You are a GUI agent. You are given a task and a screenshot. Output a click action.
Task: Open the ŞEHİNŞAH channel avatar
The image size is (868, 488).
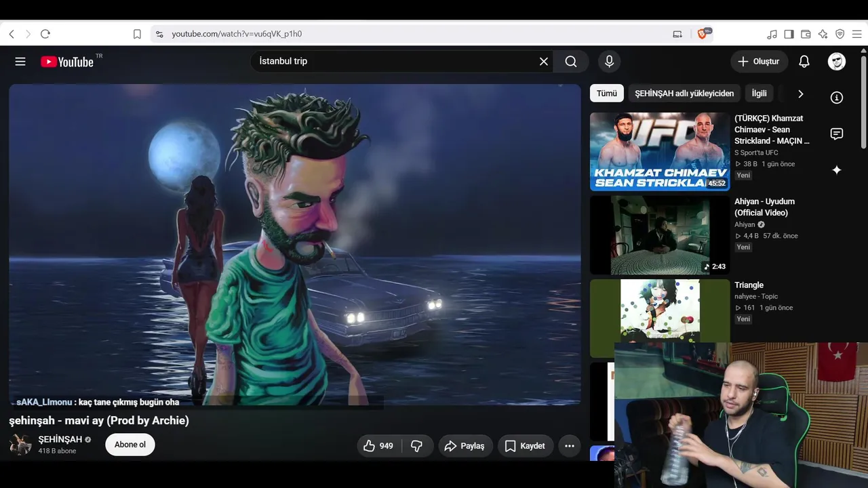[20, 445]
